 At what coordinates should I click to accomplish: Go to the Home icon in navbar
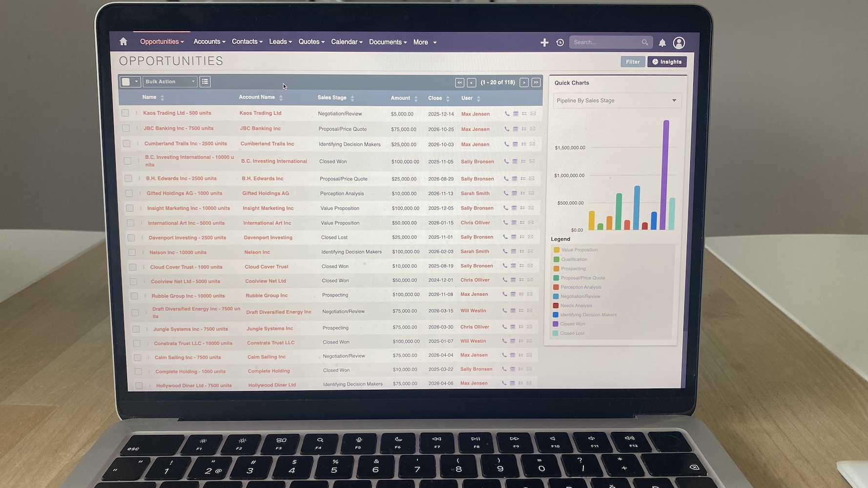tap(123, 41)
